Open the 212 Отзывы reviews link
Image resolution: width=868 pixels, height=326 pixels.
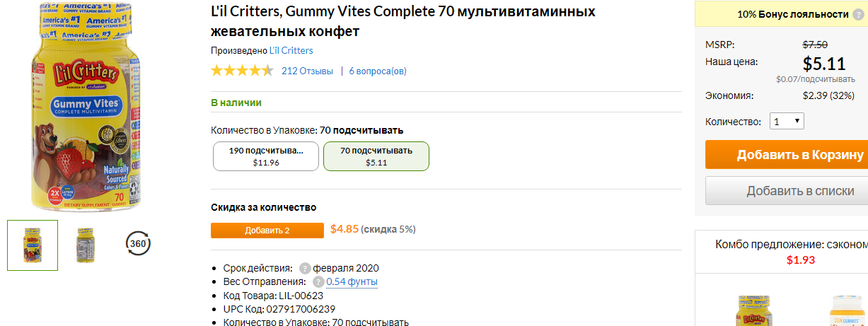tap(307, 71)
